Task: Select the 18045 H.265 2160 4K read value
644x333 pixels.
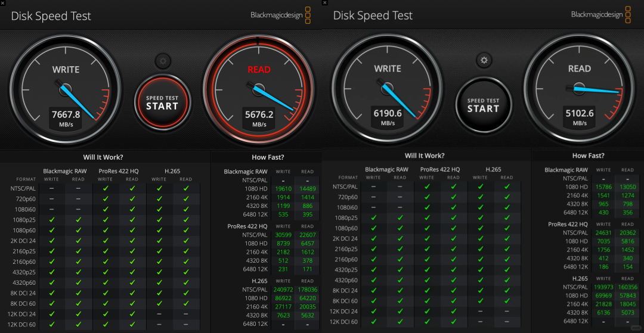Action: tap(627, 304)
